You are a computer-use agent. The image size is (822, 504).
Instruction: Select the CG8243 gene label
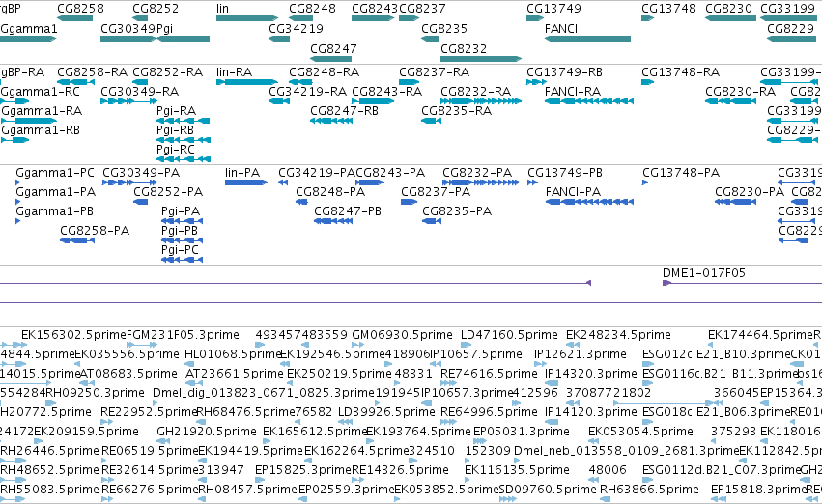pyautogui.click(x=375, y=9)
